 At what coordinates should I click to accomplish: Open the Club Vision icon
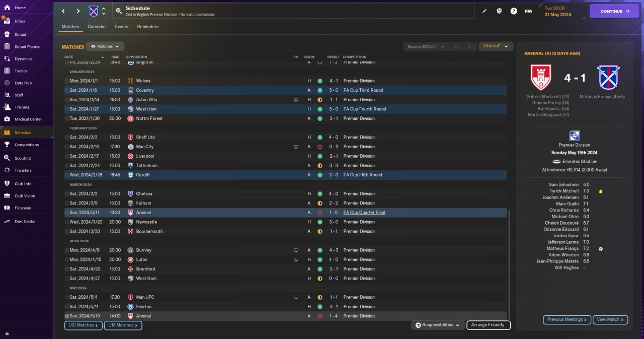[x=7, y=196]
